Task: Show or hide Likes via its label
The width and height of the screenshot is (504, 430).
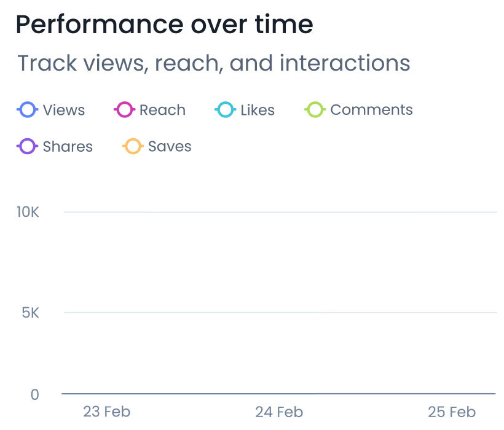Action: (258, 110)
